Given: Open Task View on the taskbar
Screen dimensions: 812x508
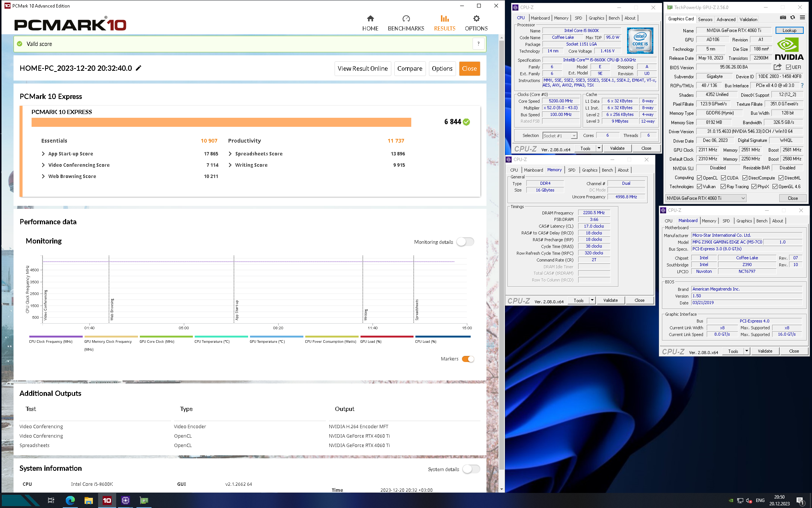Looking at the screenshot, I should pos(51,500).
